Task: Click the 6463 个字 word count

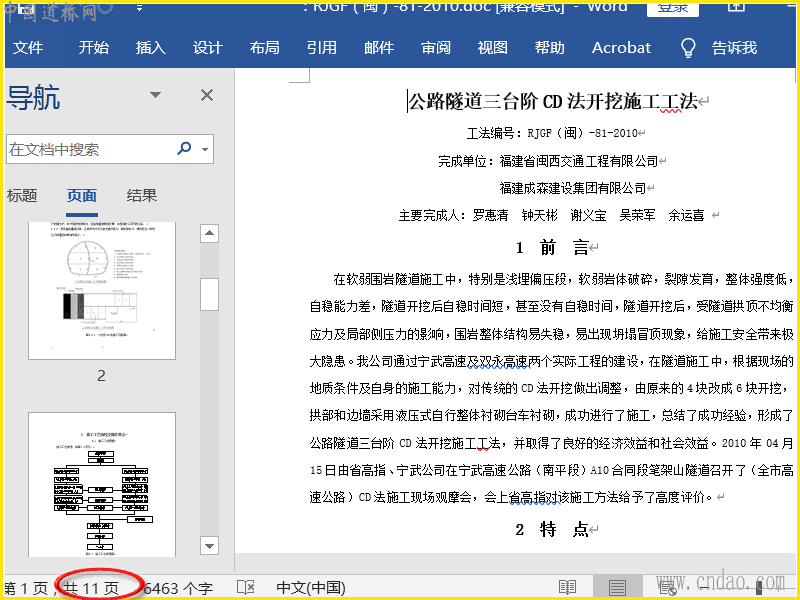Action: pos(178,588)
